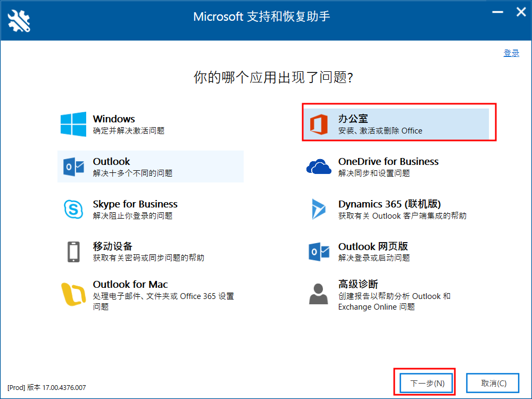Choose the Outlook heading with 解决十多个不同的问题
Viewport: 532px width, 399px height.
click(111, 161)
